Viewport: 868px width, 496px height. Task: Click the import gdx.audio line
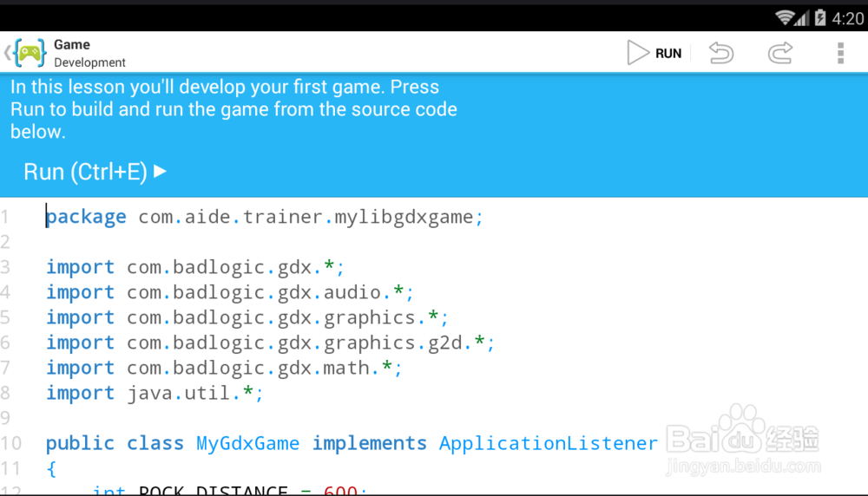tap(230, 292)
